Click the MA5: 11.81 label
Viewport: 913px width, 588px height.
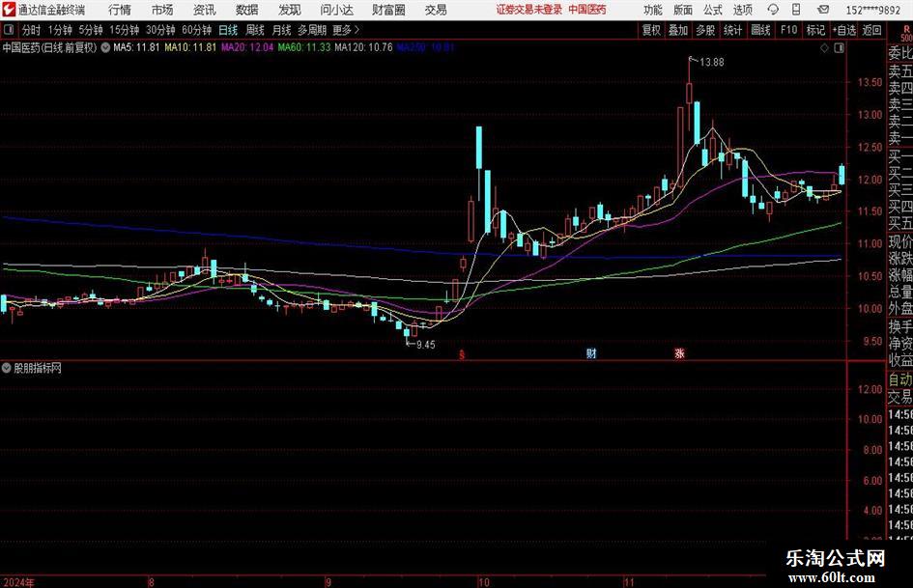136,47
